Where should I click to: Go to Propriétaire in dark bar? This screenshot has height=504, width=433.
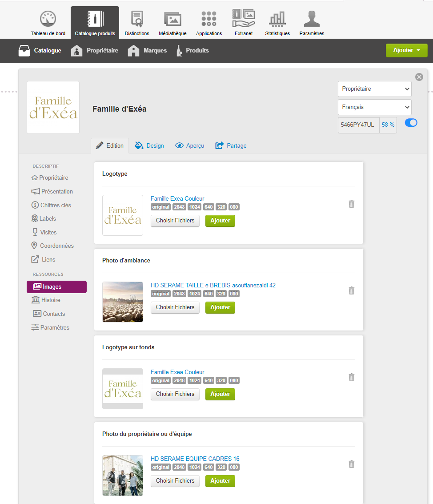click(94, 50)
